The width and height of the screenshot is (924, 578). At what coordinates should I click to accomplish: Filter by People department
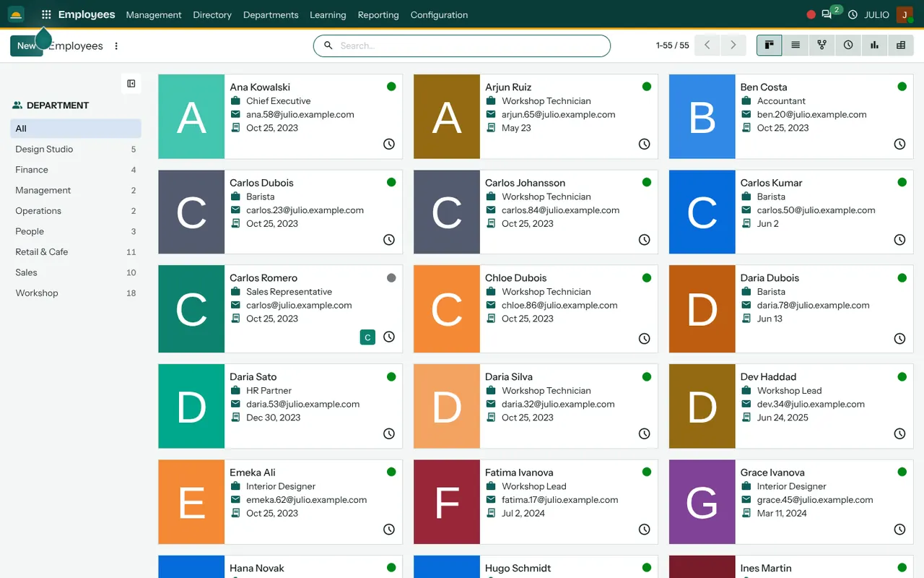click(x=76, y=231)
